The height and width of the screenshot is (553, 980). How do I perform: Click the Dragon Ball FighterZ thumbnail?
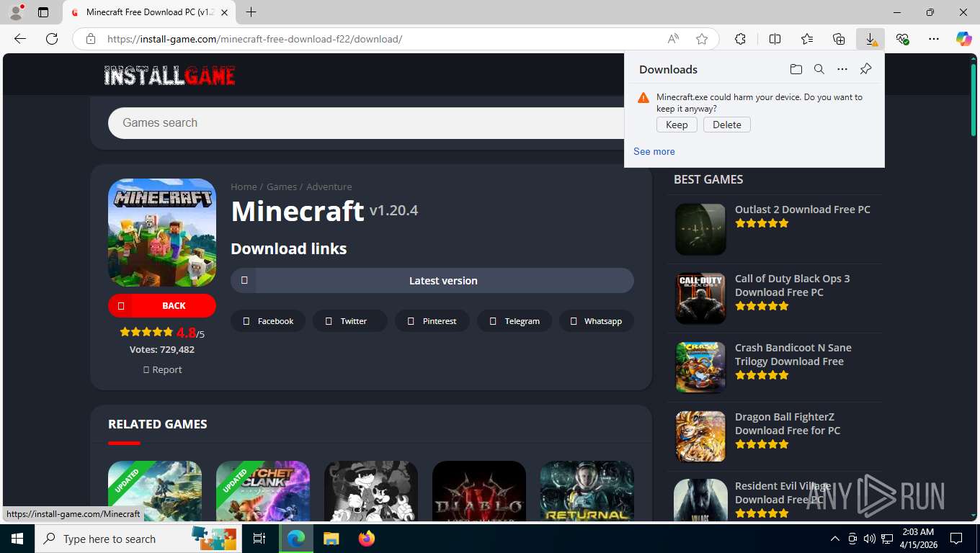coord(700,436)
